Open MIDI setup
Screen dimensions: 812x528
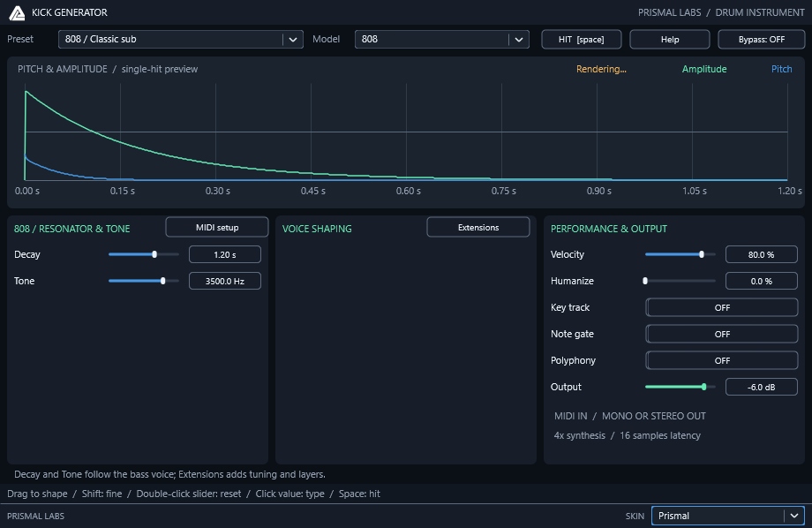point(217,228)
